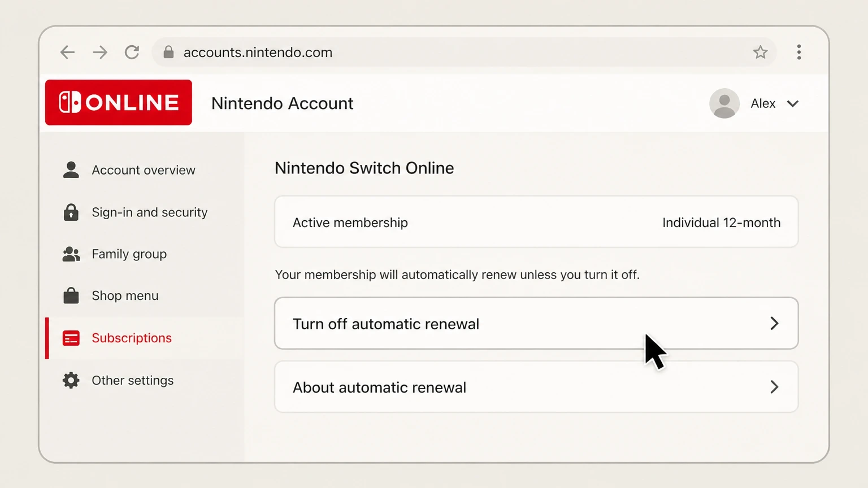Viewport: 868px width, 488px height.
Task: Click the Nintendo Switch Online logo
Action: pyautogui.click(x=119, y=102)
